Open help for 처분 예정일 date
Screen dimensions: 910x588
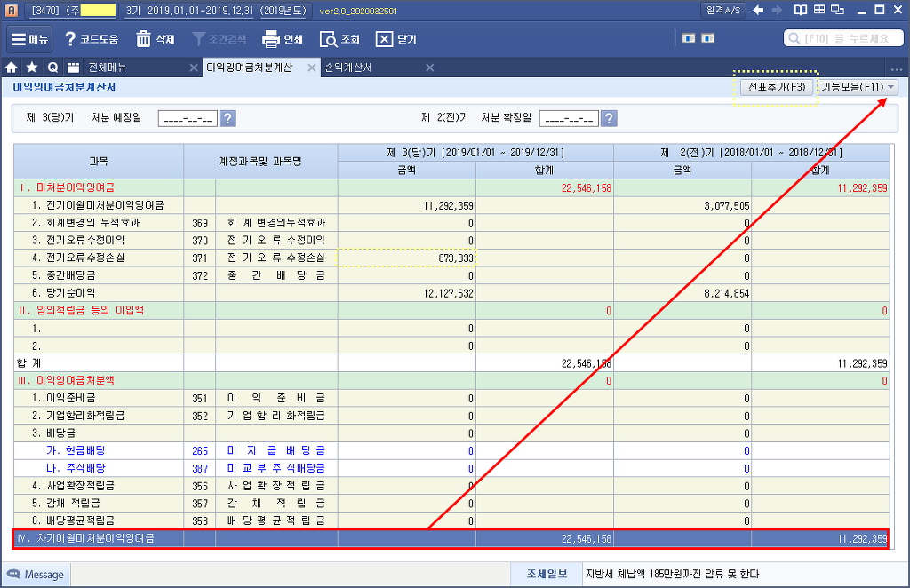pos(227,119)
